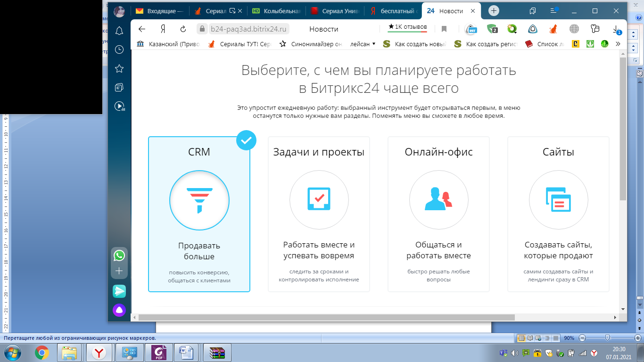The image size is (644, 362).
Task: Click the Sites windows icon
Action: pos(559,200)
